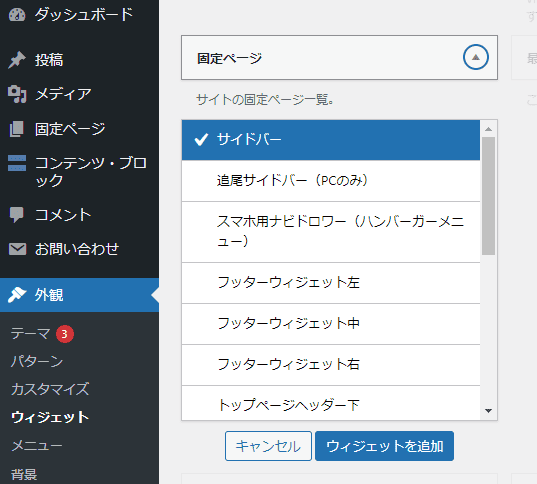The height and width of the screenshot is (484, 537).
Task: Open 外観 menu
Action: [x=79, y=295]
